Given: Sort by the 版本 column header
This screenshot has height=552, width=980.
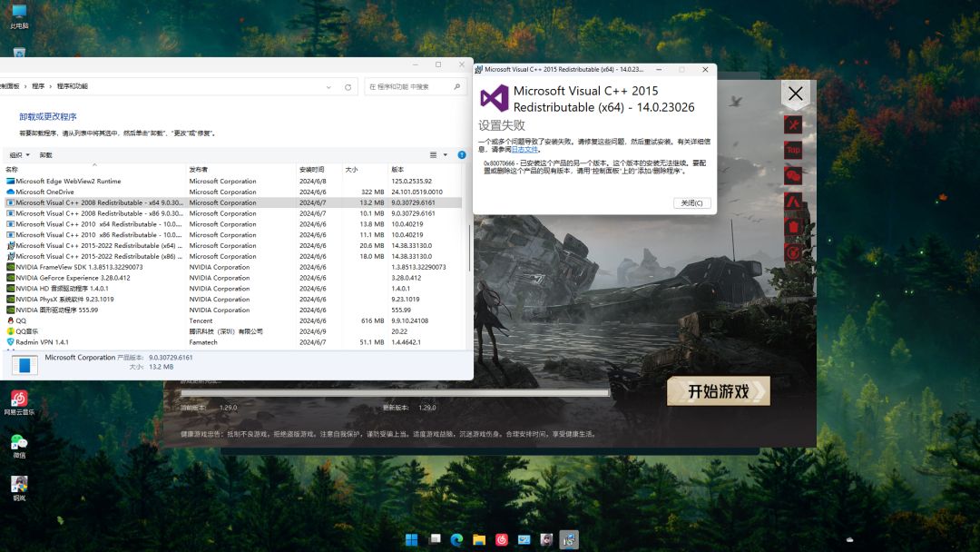Looking at the screenshot, I should [425, 170].
